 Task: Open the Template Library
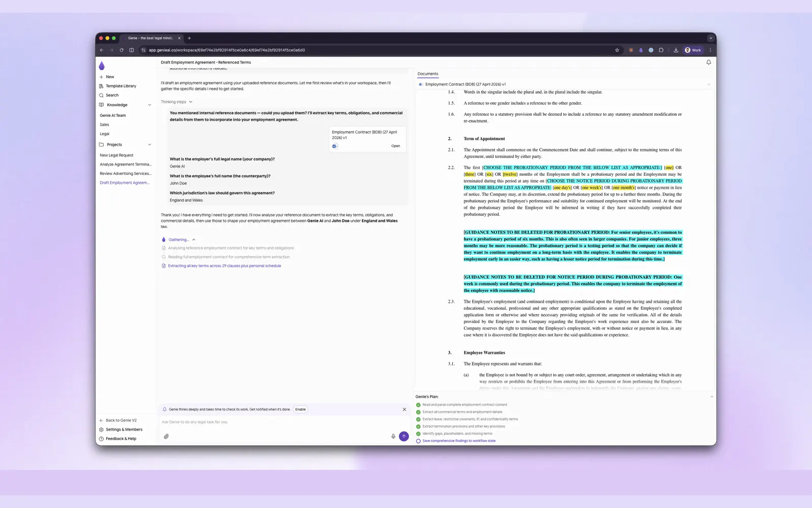[x=118, y=86]
